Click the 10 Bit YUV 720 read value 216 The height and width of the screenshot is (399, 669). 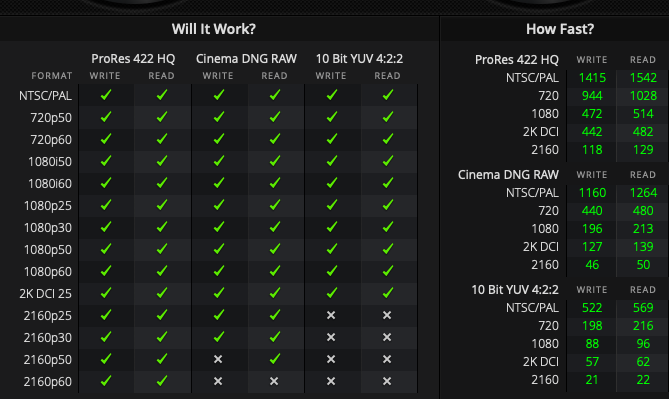[643, 326]
